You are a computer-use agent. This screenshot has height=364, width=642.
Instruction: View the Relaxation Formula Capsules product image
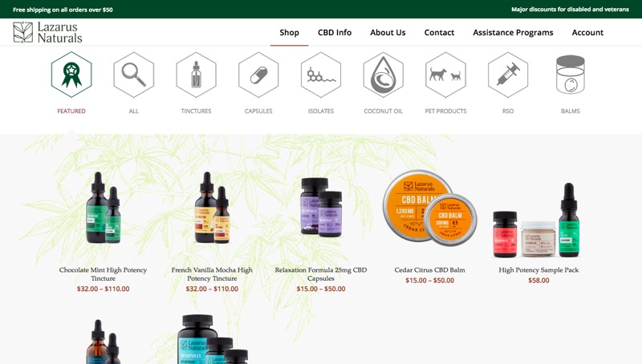click(x=321, y=207)
